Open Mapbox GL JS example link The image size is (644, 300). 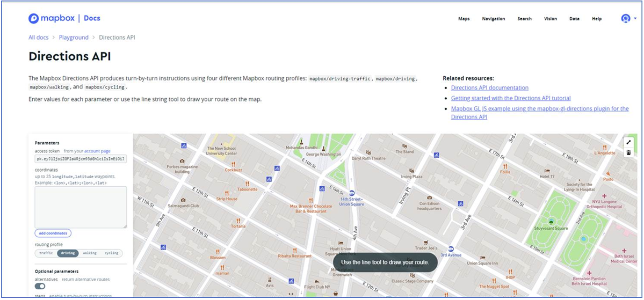[x=540, y=113]
